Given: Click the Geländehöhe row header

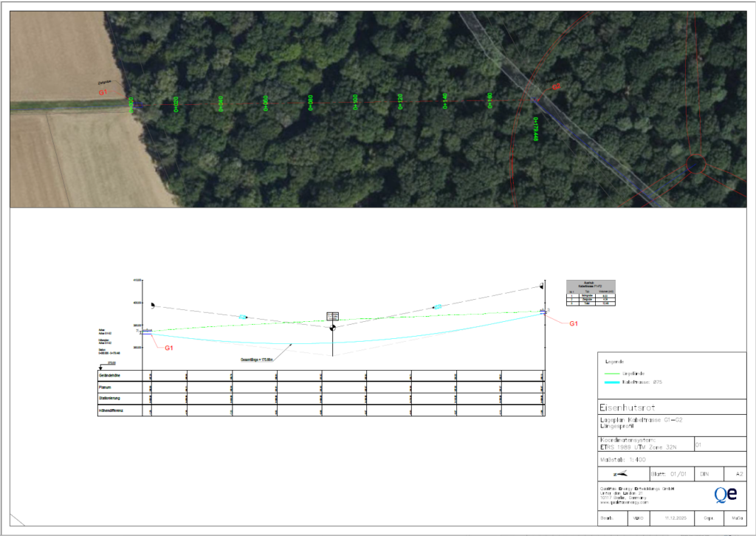Looking at the screenshot, I should point(109,376).
